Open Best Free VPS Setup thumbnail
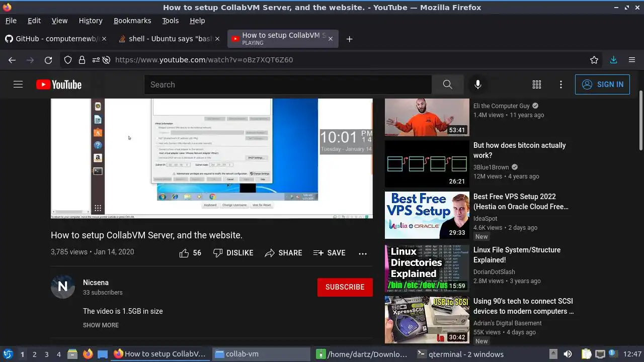The image size is (644, 362). (x=427, y=215)
